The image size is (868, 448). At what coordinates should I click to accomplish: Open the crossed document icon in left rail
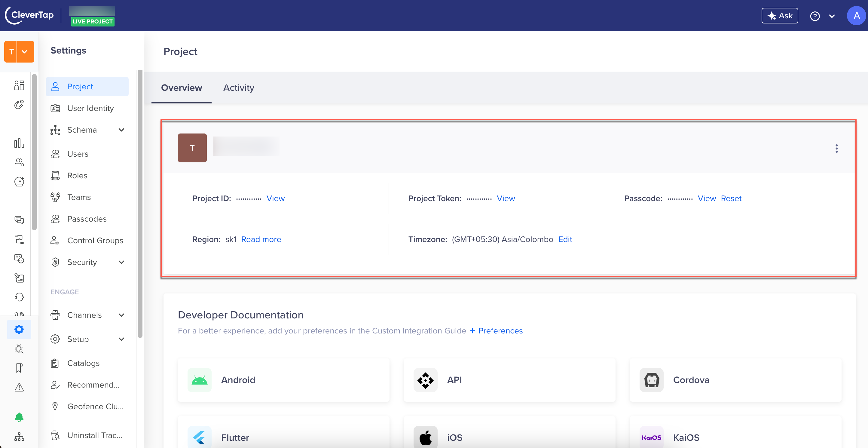(x=19, y=278)
